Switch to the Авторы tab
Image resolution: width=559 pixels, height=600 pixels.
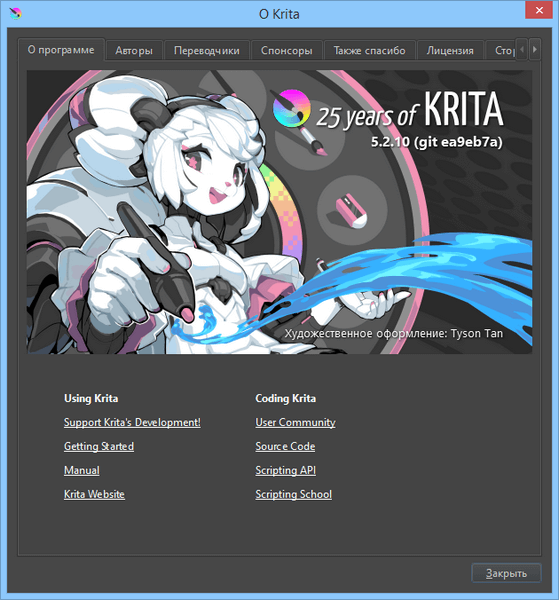point(134,51)
